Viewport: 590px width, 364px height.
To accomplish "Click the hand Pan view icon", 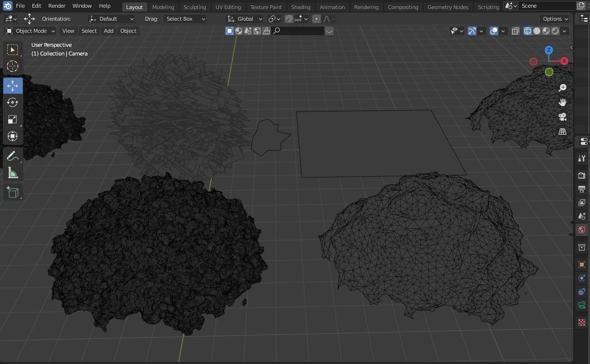I will tap(562, 102).
